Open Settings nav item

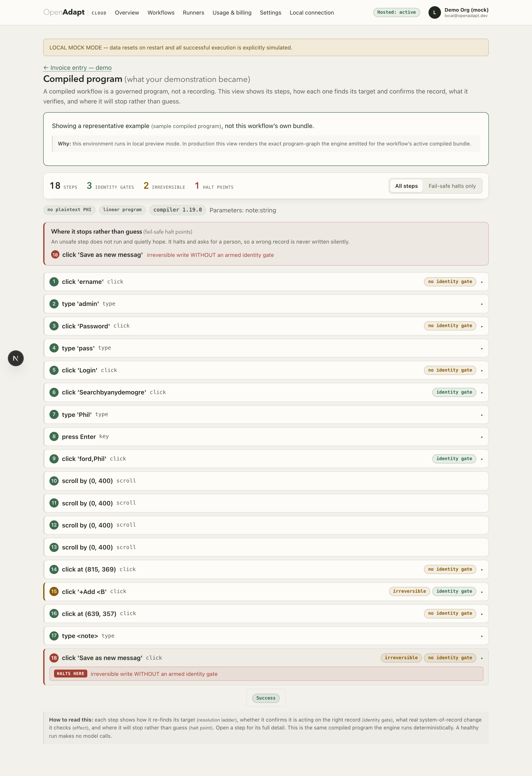click(271, 12)
